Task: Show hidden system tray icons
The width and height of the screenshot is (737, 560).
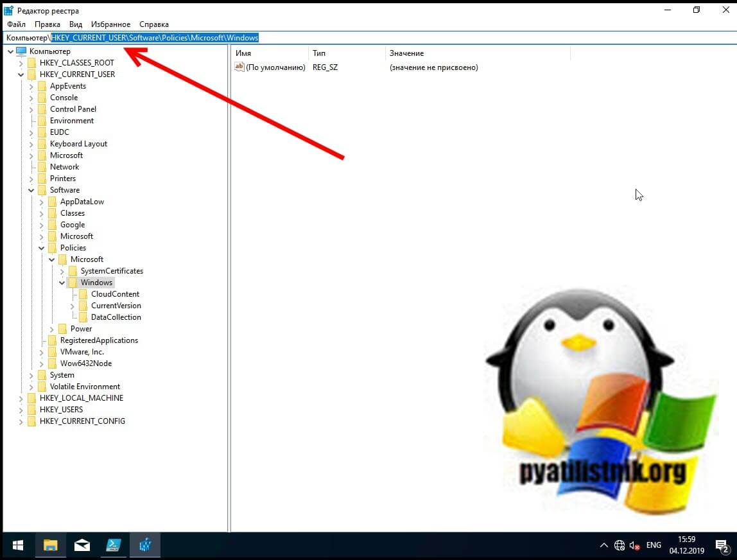Action: (603, 545)
